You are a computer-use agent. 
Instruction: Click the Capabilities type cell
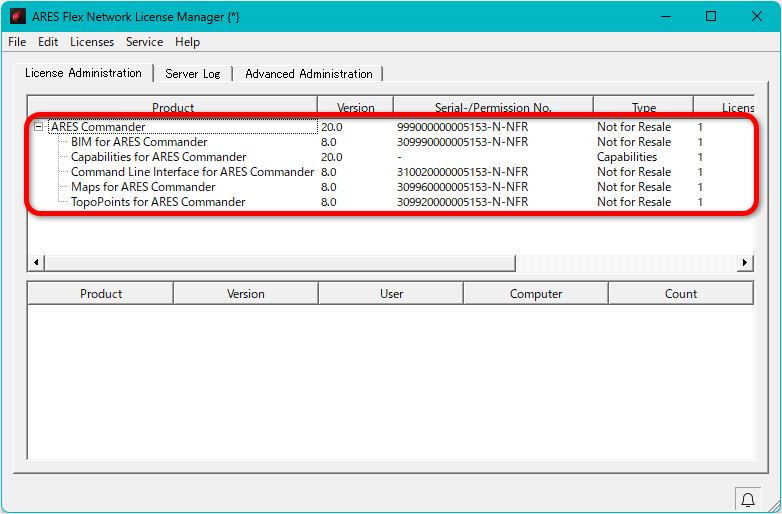click(x=627, y=157)
